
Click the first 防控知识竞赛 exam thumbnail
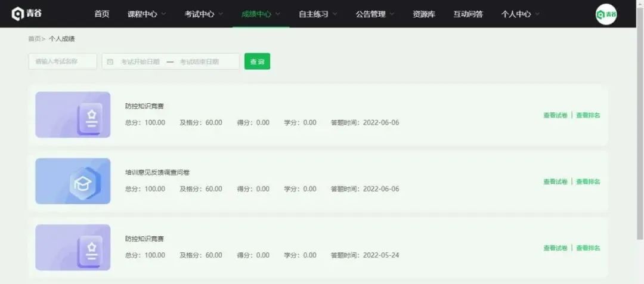(73, 115)
